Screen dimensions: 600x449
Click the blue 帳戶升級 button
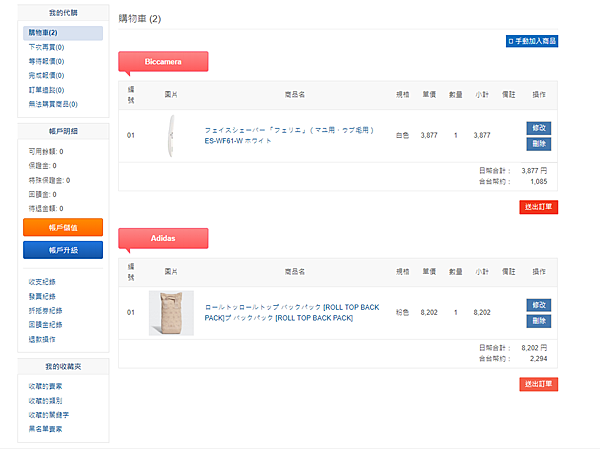tap(63, 249)
